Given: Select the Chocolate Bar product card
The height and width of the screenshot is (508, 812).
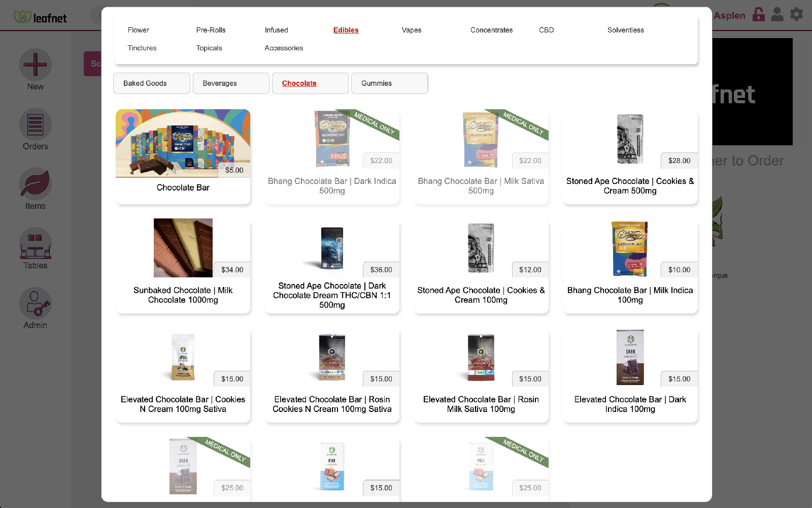Looking at the screenshot, I should pos(183,156).
